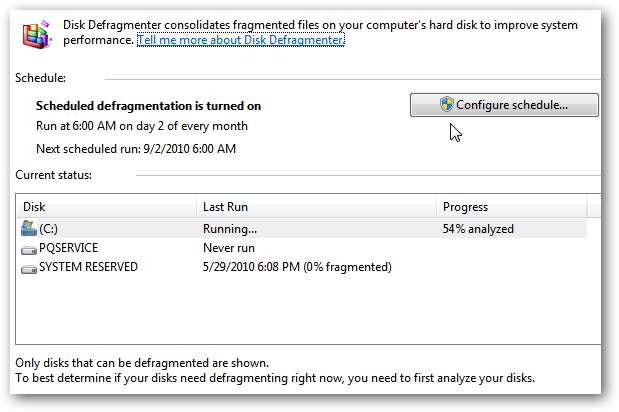Select the PQSERVICE disk name
The width and height of the screenshot is (619, 412).
68,248
